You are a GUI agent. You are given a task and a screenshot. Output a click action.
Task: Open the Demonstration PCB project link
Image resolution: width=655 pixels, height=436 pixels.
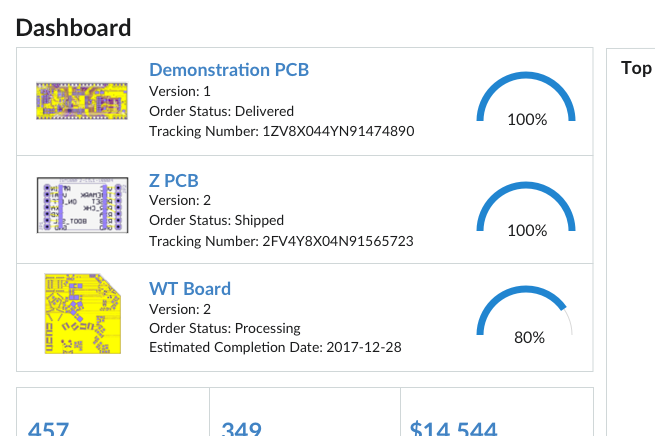tap(229, 70)
